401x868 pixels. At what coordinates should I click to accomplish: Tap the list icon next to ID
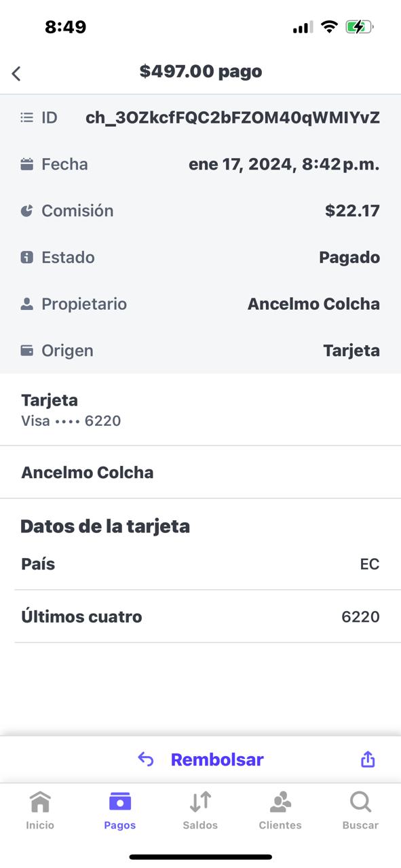27,118
